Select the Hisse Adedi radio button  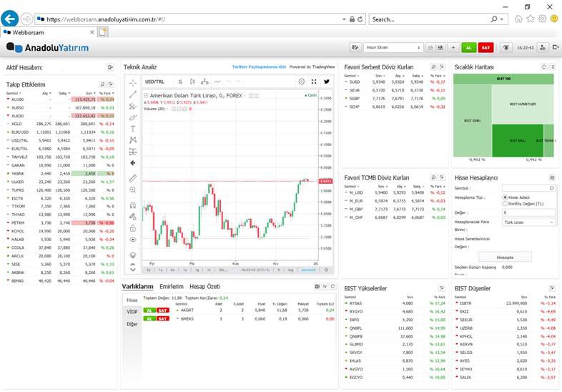503,196
